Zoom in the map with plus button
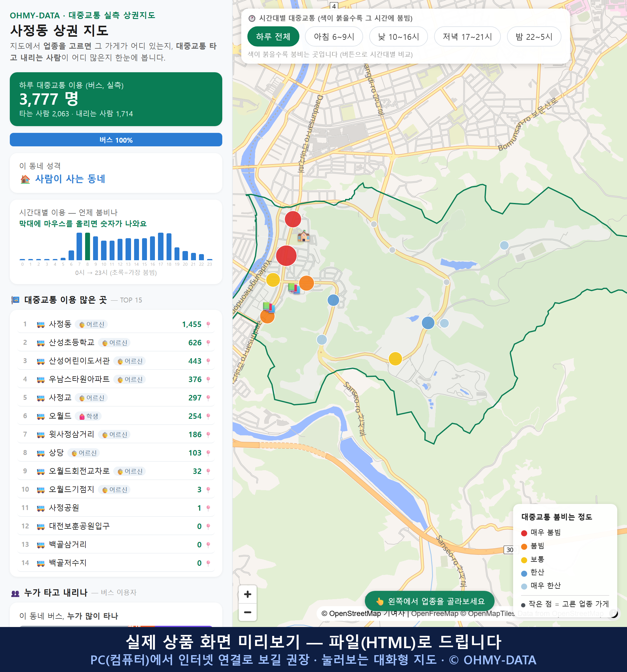Viewport: 627px width, 672px height. coord(247,594)
